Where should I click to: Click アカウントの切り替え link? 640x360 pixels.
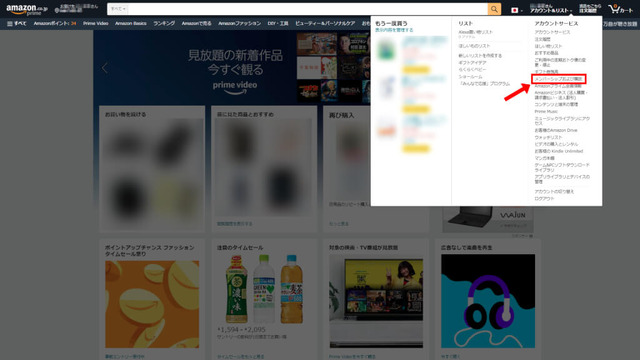pyautogui.click(x=554, y=191)
